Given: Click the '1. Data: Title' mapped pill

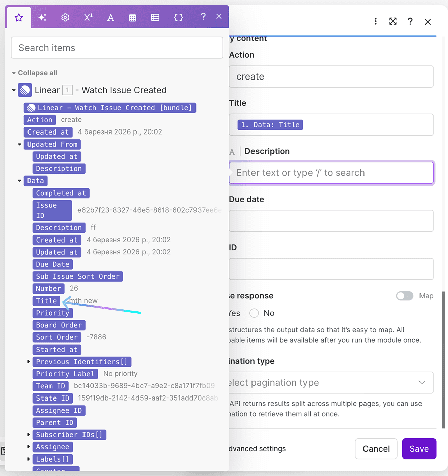Looking at the screenshot, I should pyautogui.click(x=270, y=125).
